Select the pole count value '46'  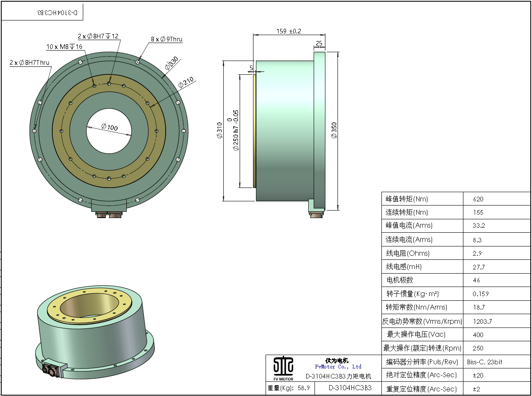click(476, 280)
